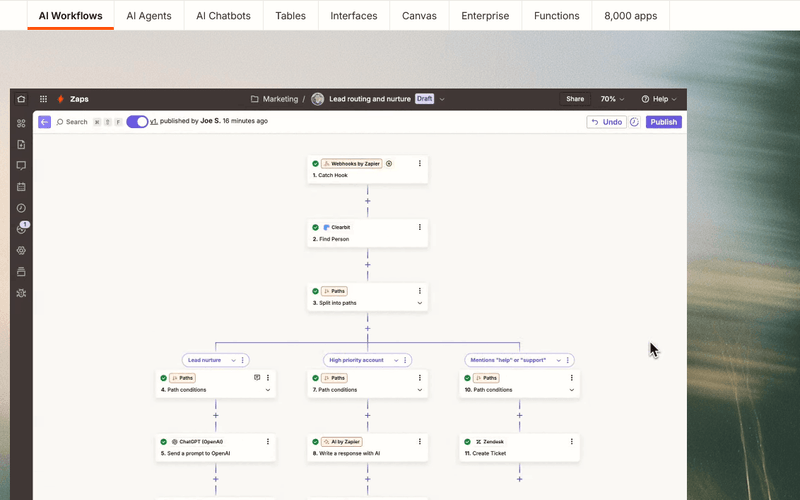Viewport: 800px width, 500px height.
Task: Open three-dot menu on Send a prompt to OpenAI
Action: pos(268,441)
